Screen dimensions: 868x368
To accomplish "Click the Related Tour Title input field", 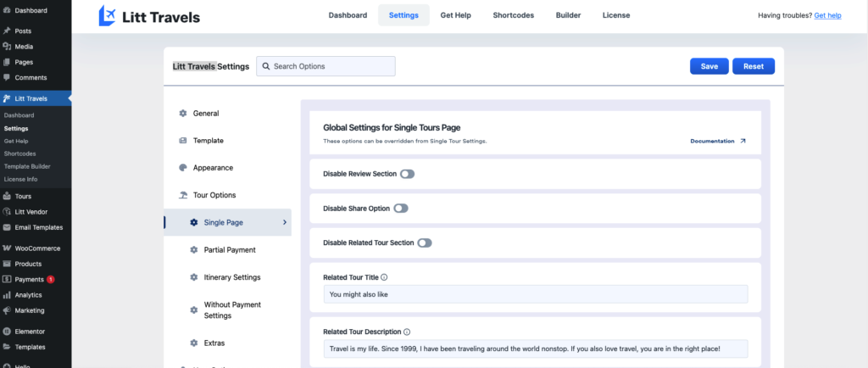I will 536,294.
